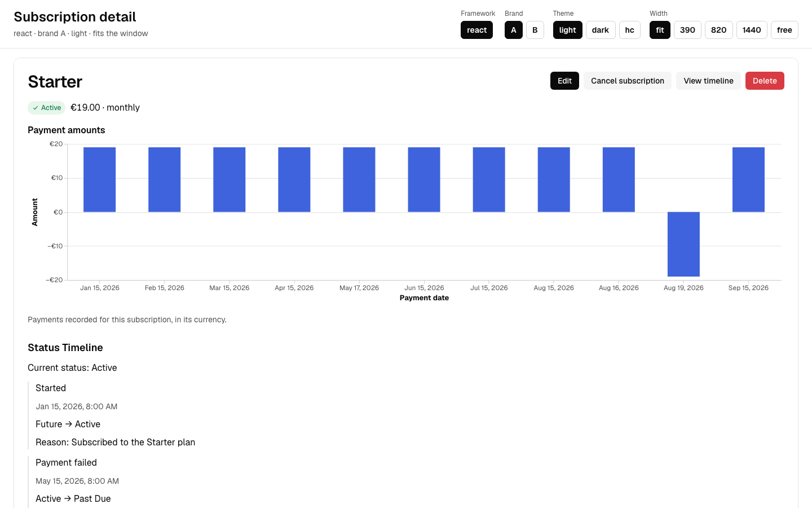The width and height of the screenshot is (812, 508).
Task: Pick the Jun 15, 2026 payment bar
Action: [424, 179]
